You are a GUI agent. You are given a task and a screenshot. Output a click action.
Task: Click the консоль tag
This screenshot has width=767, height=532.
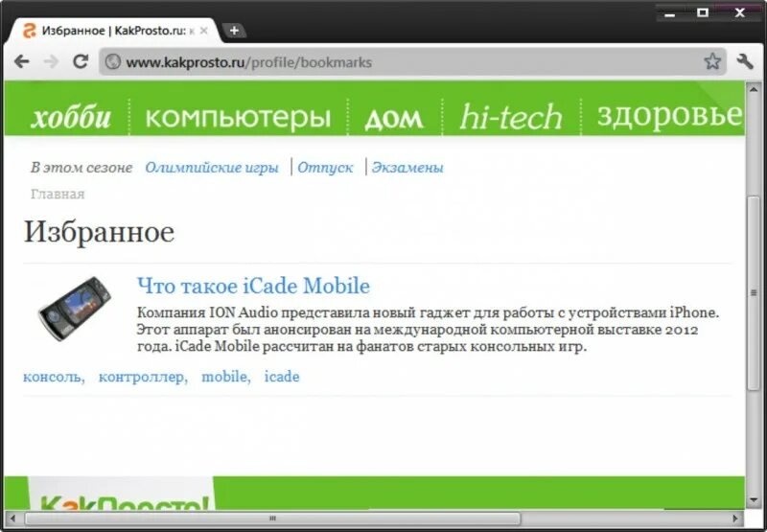tap(54, 377)
